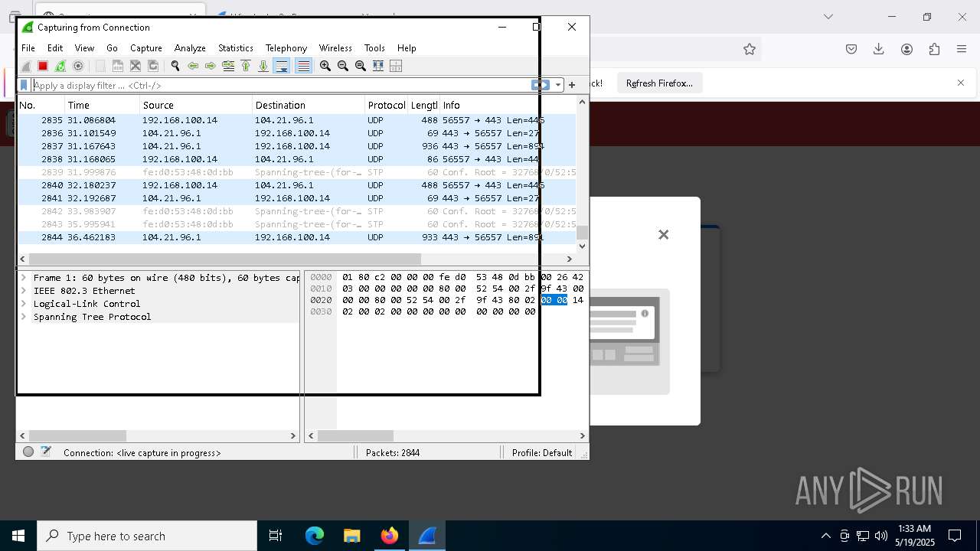This screenshot has width=980, height=551.
Task: Go back in packet history
Action: [193, 66]
